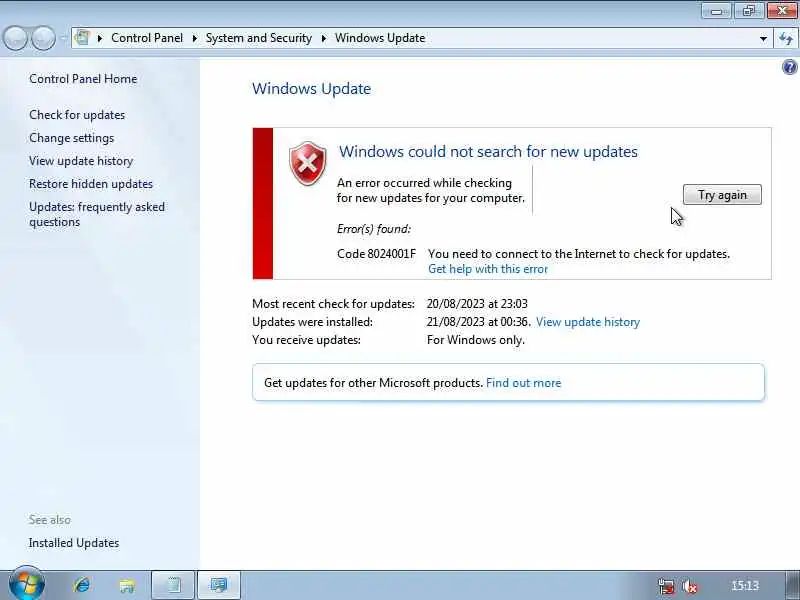Viewport: 800px width, 600px height.
Task: Restore down the window
Action: click(x=748, y=11)
